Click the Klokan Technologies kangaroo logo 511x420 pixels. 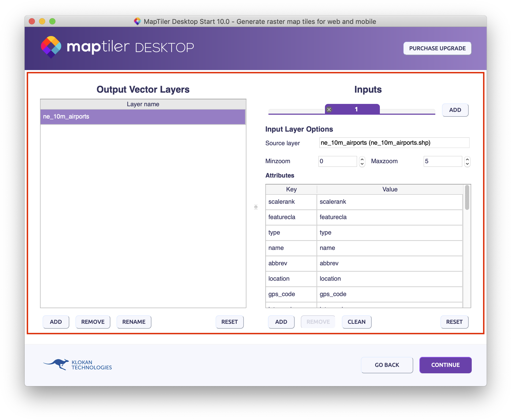77,365
